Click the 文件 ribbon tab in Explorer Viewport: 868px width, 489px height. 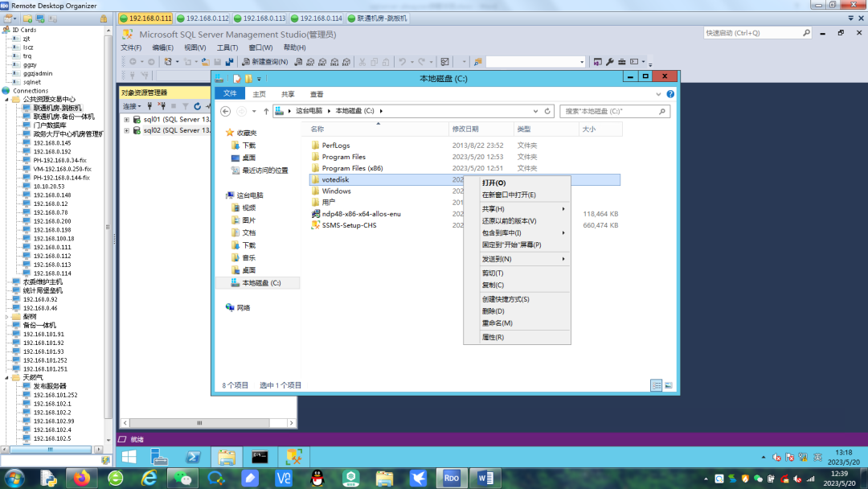click(230, 93)
